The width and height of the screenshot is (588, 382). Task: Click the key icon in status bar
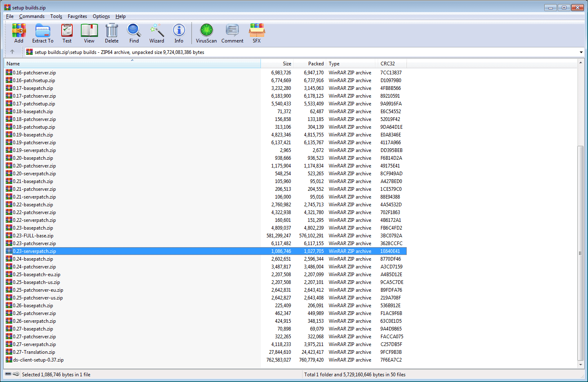click(x=16, y=374)
